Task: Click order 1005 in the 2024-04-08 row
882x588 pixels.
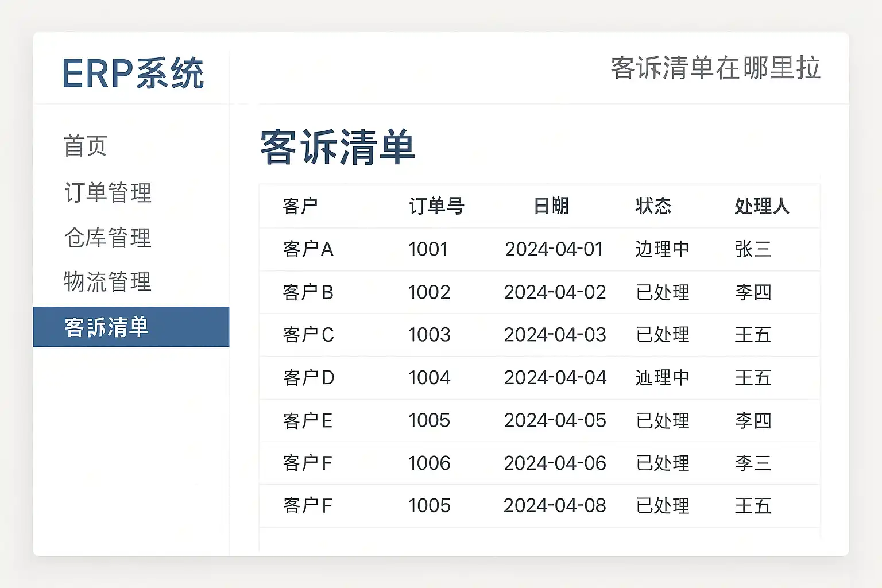Action: pyautogui.click(x=430, y=506)
